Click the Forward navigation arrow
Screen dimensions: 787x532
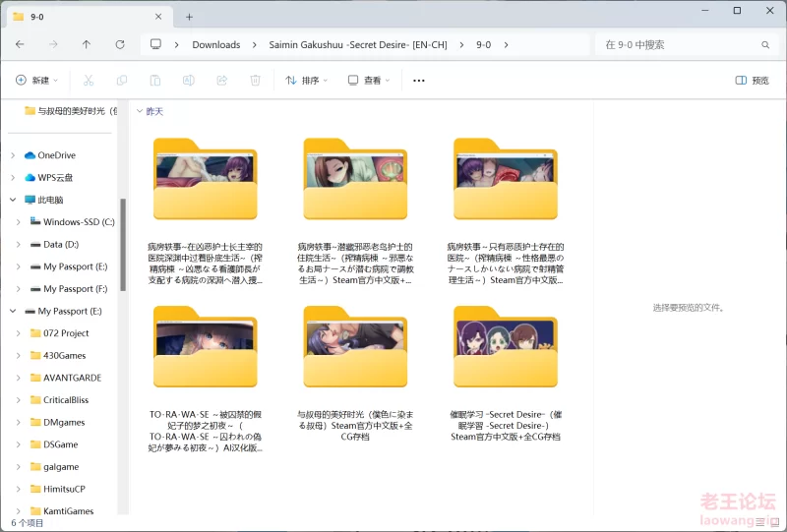pyautogui.click(x=53, y=44)
